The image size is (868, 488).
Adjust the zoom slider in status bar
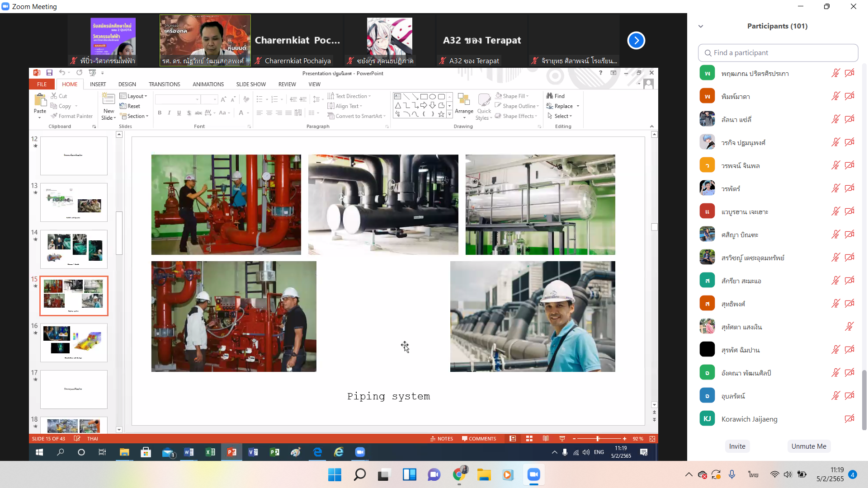(598, 439)
